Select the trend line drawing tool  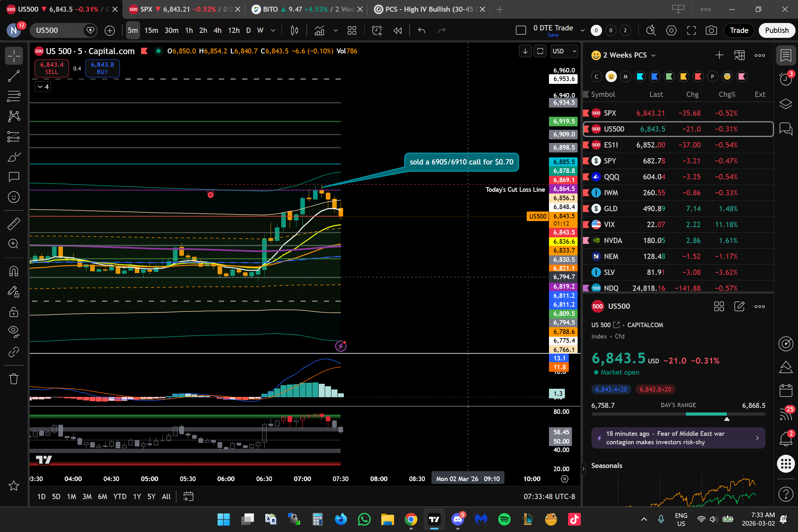14,76
